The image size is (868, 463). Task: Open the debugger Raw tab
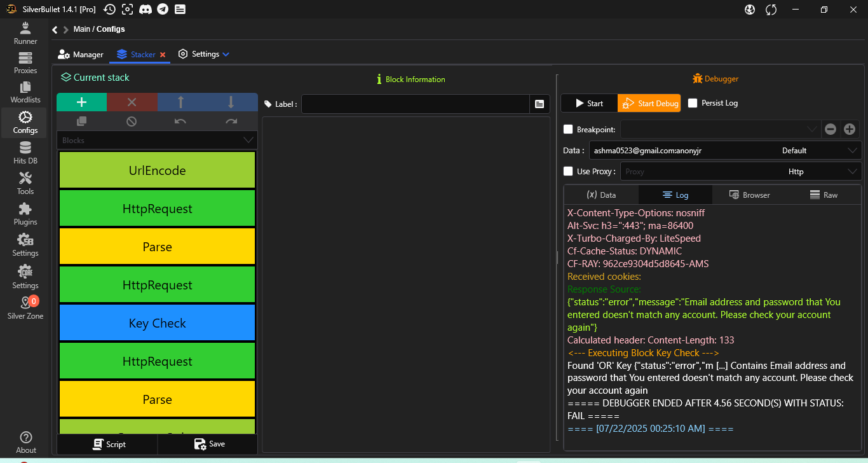(x=824, y=195)
